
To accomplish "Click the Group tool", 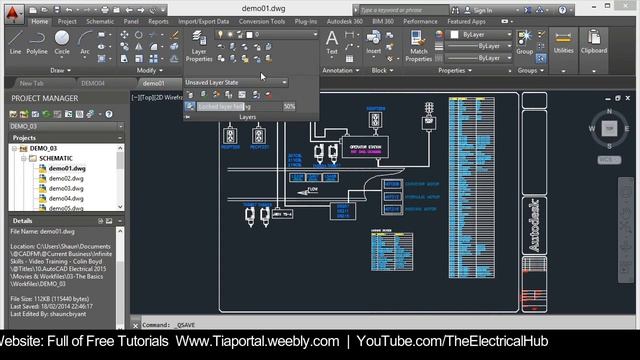I will [524, 42].
